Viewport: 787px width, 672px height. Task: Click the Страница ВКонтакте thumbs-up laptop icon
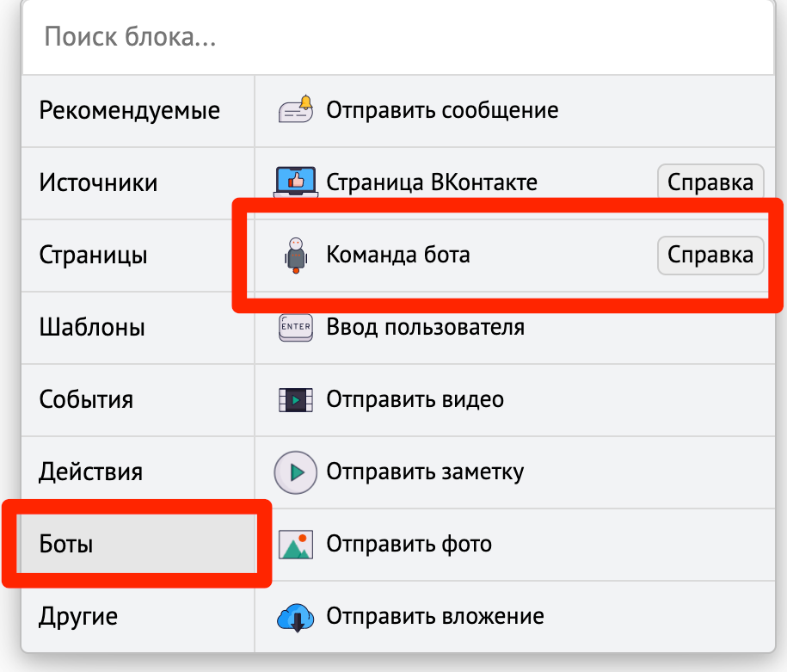tap(296, 182)
